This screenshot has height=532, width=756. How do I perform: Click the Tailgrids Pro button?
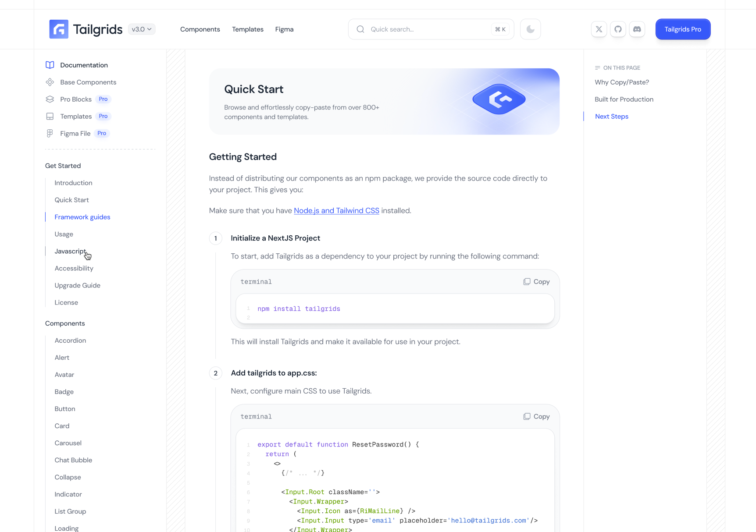683,29
